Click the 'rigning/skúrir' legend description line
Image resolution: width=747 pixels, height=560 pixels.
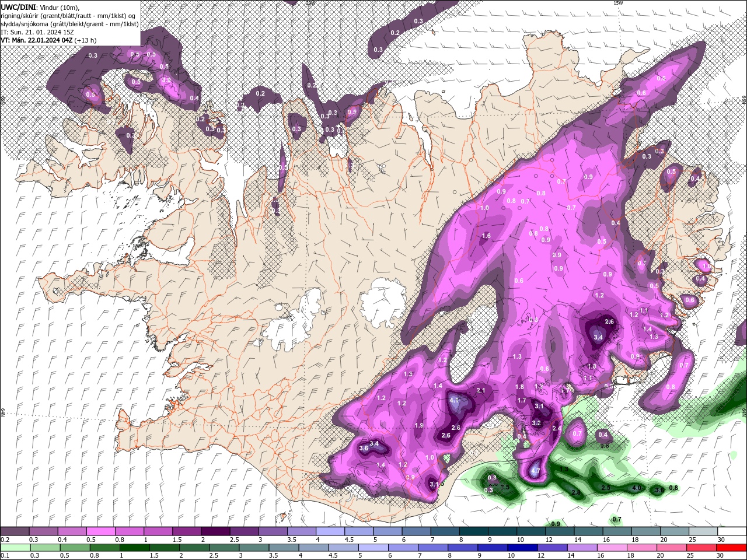[68, 15]
